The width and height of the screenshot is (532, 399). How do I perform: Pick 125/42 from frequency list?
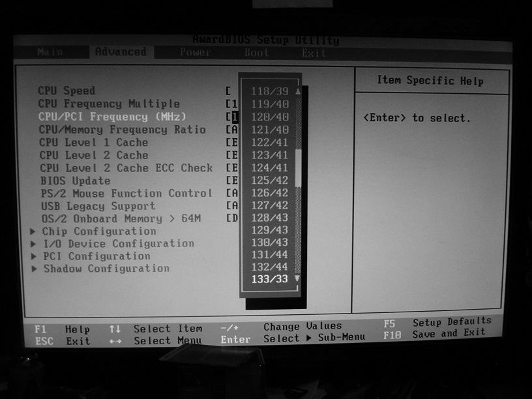(x=270, y=180)
